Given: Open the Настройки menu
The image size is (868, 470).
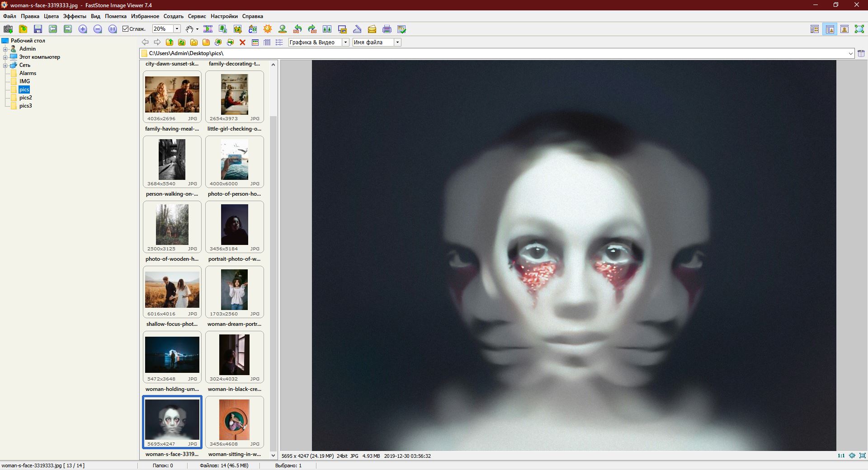Looking at the screenshot, I should [224, 16].
